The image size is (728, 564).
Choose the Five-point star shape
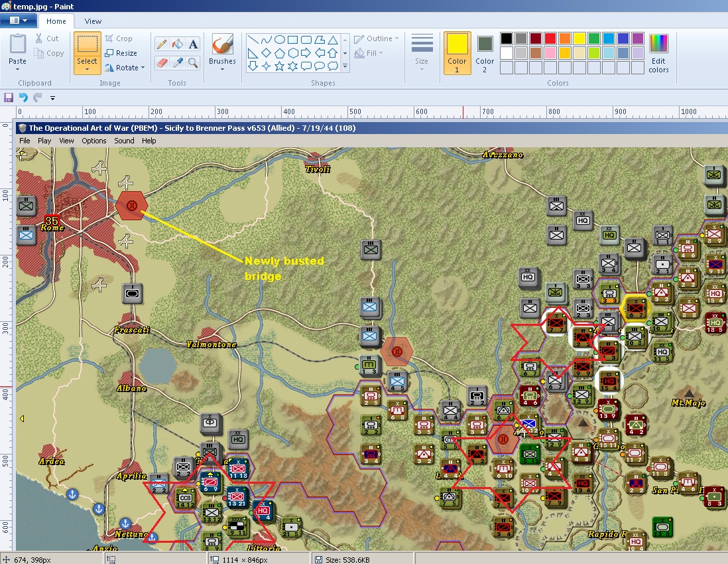point(280,66)
